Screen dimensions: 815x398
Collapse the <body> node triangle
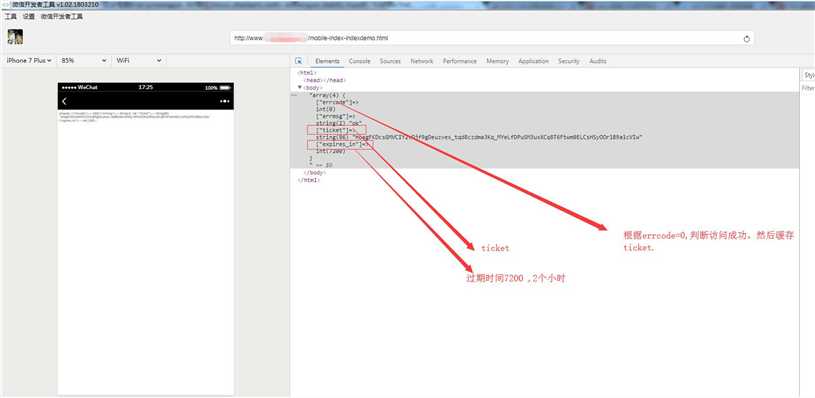tap(300, 88)
